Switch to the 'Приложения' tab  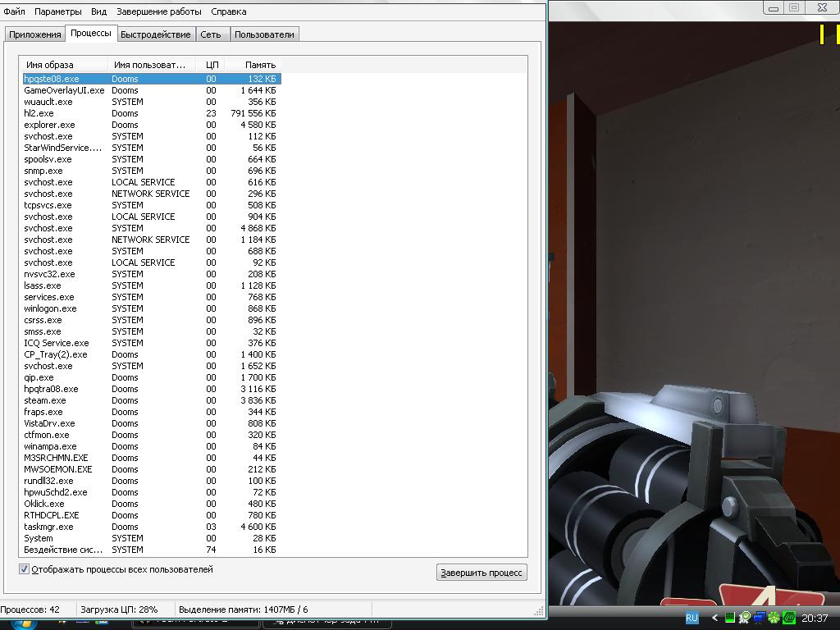34,34
